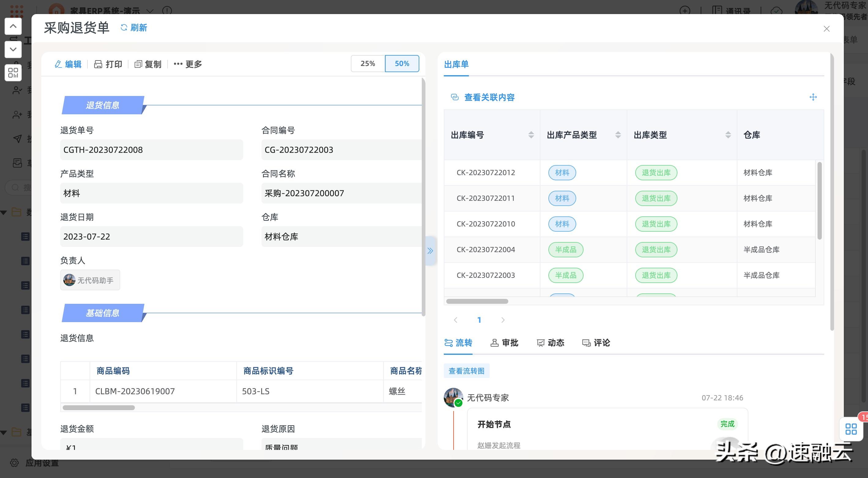Switch to the 审批 tab
The width and height of the screenshot is (868, 478).
pyautogui.click(x=504, y=343)
